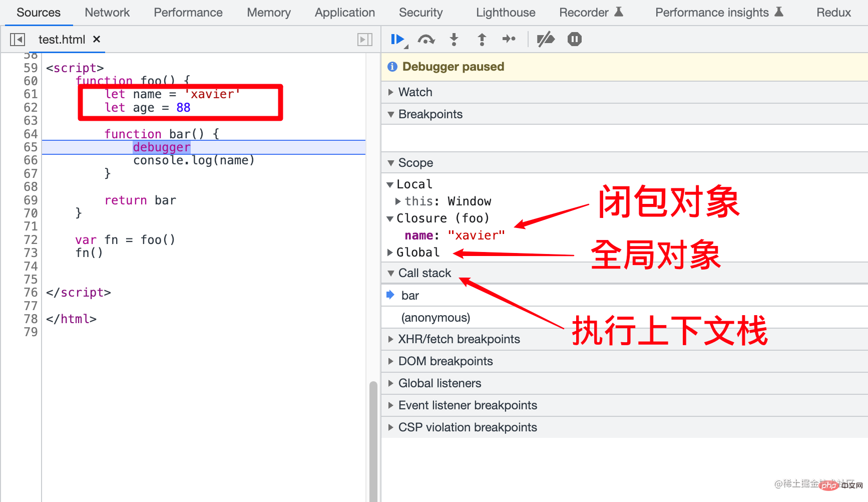Image resolution: width=868 pixels, height=502 pixels.
Task: Select the bar frame in Call stack
Action: (409, 295)
